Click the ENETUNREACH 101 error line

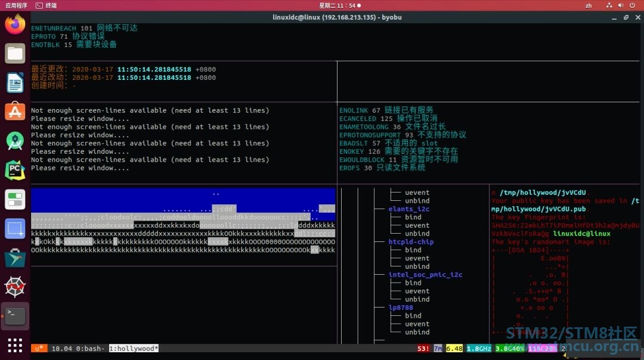[84, 28]
